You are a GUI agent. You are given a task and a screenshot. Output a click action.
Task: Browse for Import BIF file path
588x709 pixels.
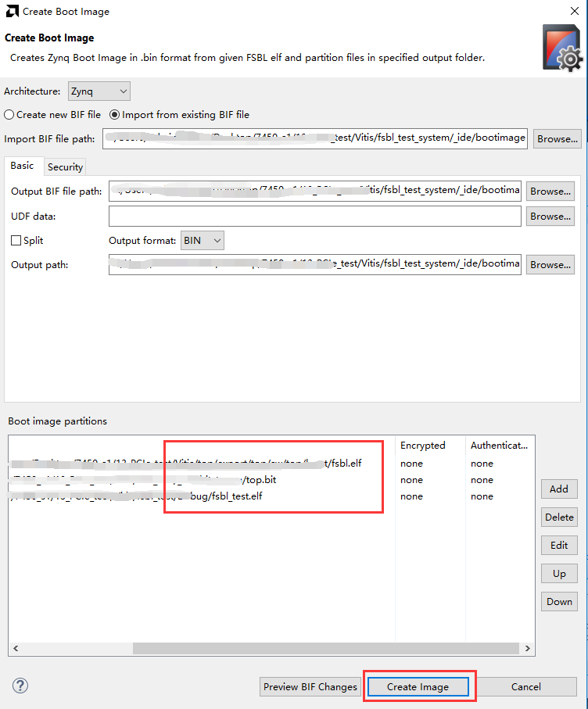558,139
